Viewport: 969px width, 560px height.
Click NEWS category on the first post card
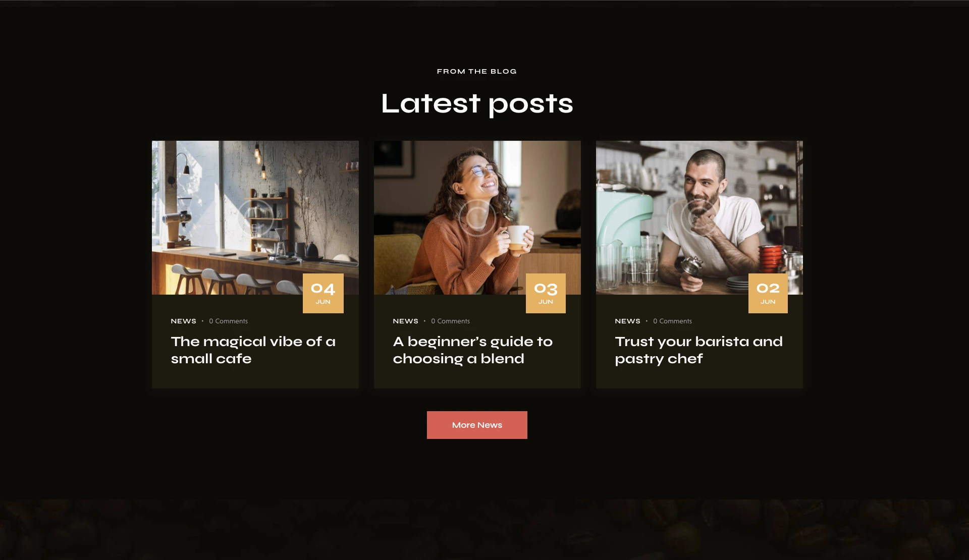pos(183,321)
